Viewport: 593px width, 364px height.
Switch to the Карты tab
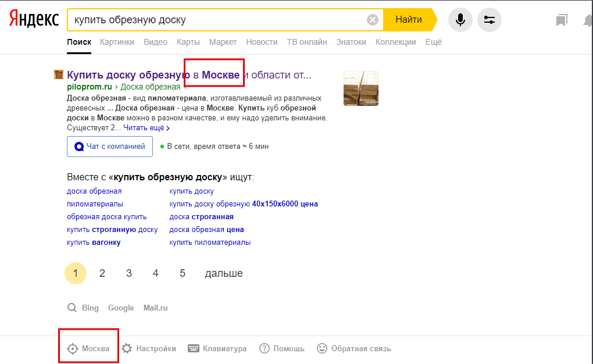pyautogui.click(x=188, y=42)
